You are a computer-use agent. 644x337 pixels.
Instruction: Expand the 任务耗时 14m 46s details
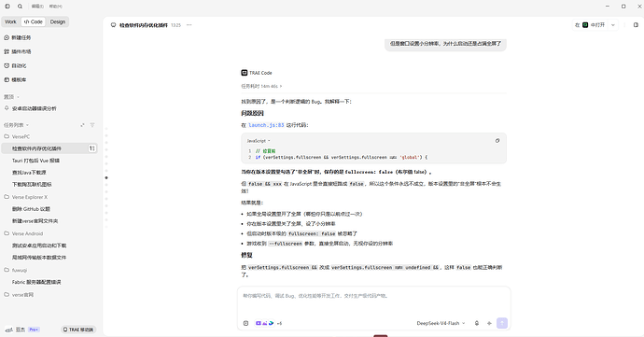261,86
